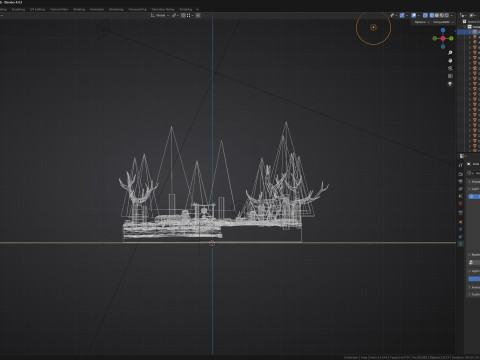Switch to the Scripting workspace tab
This screenshot has width=480, height=360.
186,9
